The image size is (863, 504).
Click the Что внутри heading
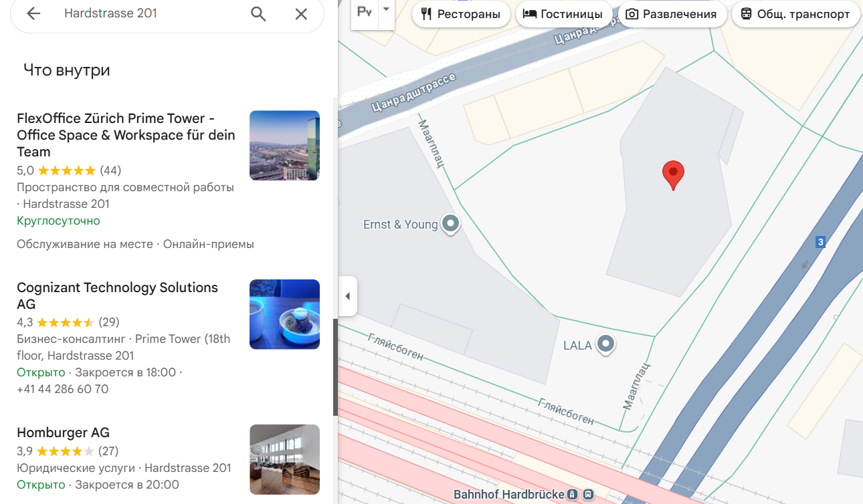coord(67,70)
